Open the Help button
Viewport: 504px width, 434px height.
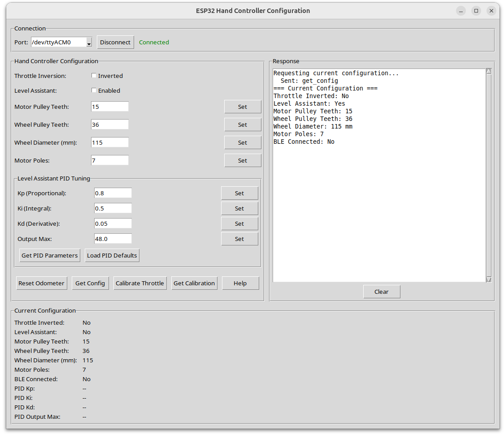[x=240, y=283]
